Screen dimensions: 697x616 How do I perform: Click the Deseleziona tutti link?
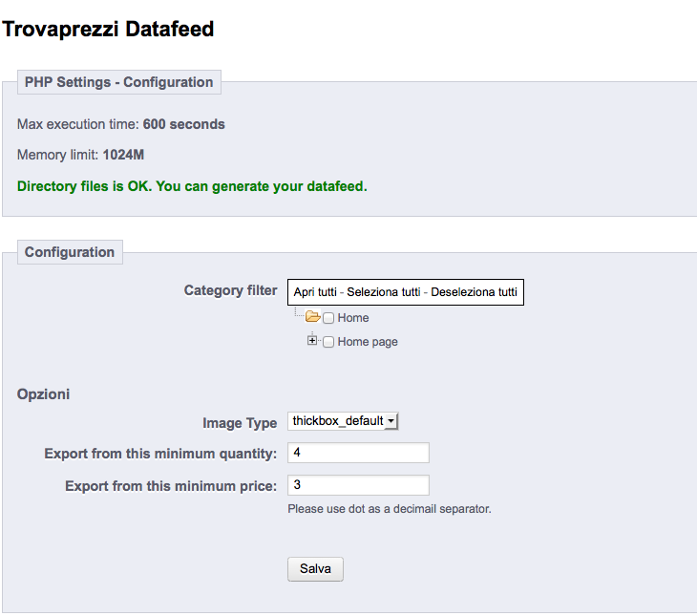(474, 292)
